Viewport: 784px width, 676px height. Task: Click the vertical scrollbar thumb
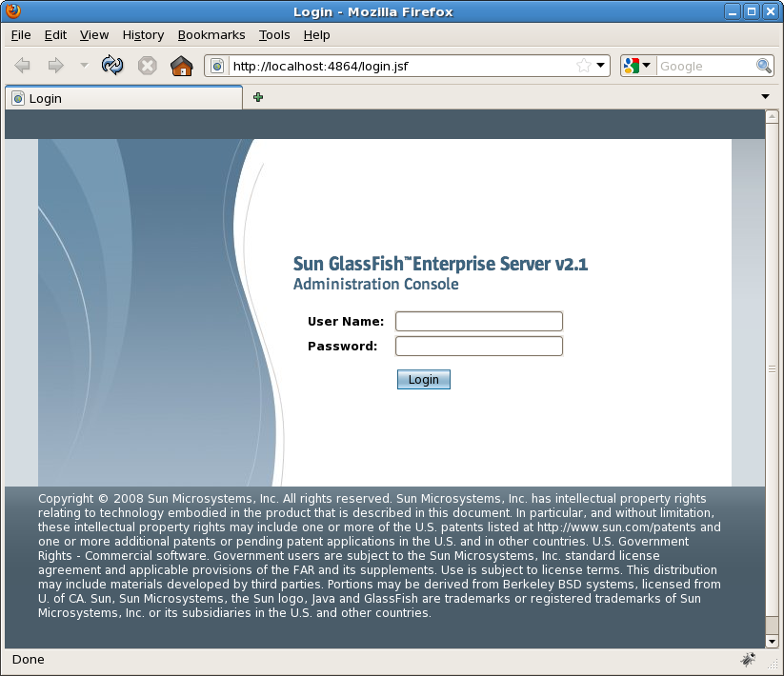(x=772, y=369)
